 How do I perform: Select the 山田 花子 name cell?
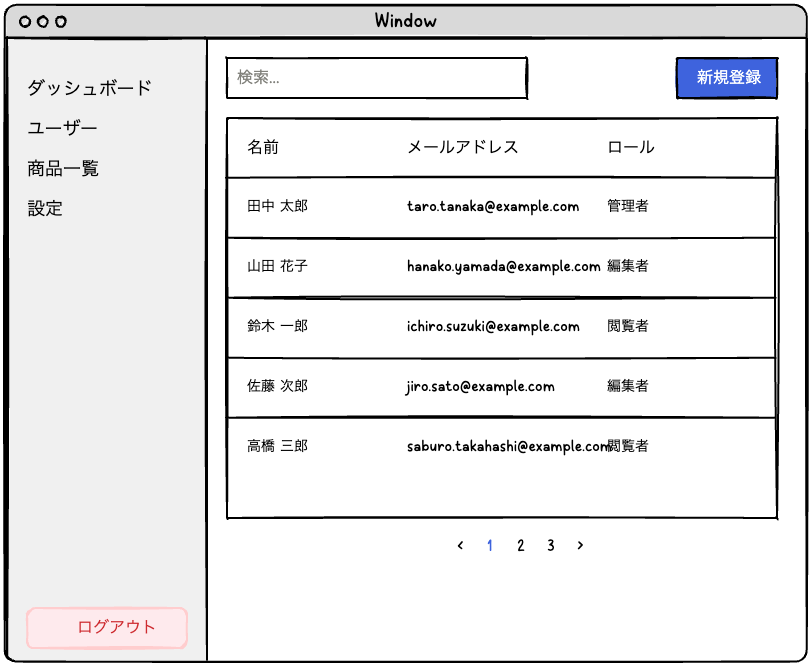[277, 266]
